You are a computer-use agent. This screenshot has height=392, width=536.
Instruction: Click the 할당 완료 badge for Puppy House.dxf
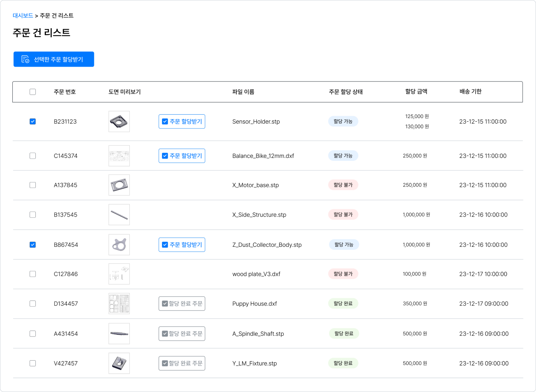[343, 303]
